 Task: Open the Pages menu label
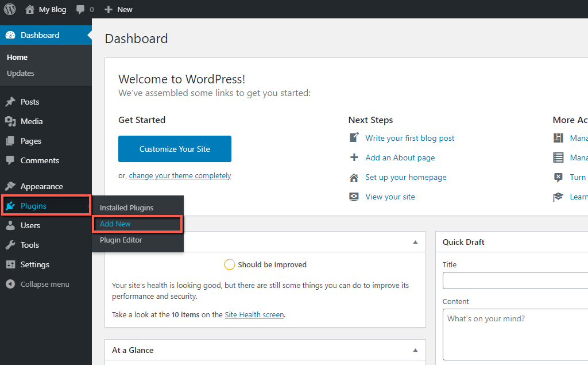pos(31,141)
